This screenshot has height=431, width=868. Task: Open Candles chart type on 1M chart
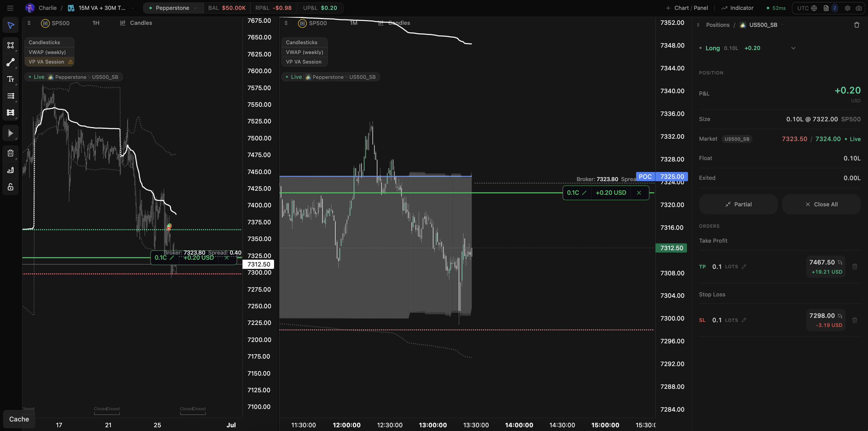tap(394, 23)
